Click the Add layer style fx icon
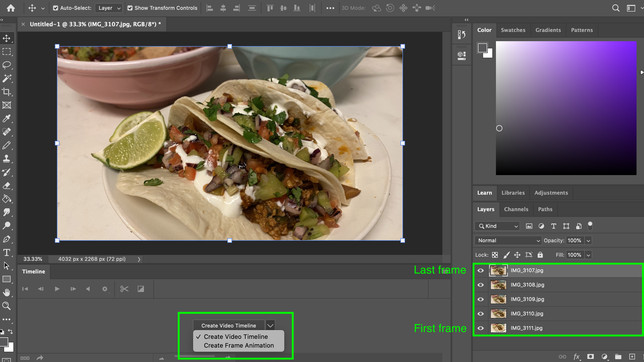Image resolution: width=644 pixels, height=362 pixels. coord(577,357)
